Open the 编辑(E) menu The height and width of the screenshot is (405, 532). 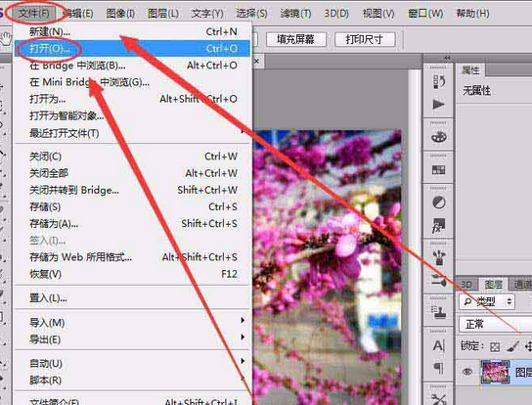pos(78,14)
